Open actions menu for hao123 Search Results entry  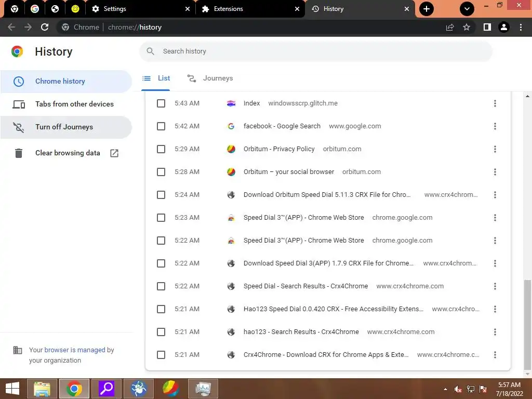coord(495,332)
